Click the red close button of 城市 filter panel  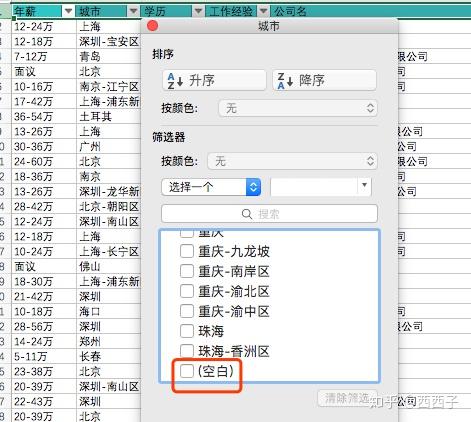153,26
